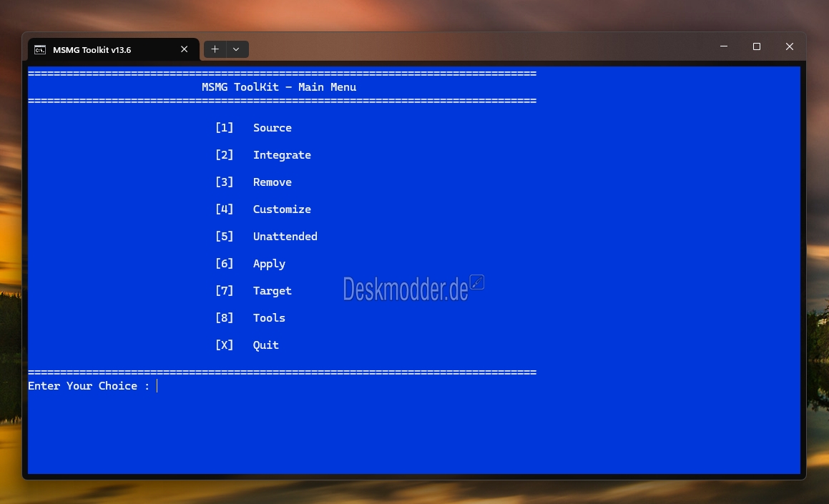Click the [6] Apply menu line
Viewport: 829px width, 504px height.
tap(250, 264)
